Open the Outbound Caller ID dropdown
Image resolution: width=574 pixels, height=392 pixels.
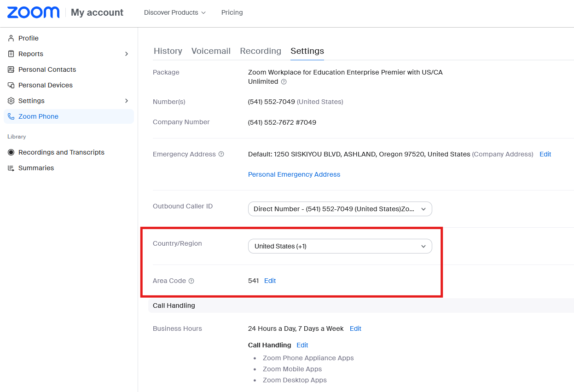(340, 209)
